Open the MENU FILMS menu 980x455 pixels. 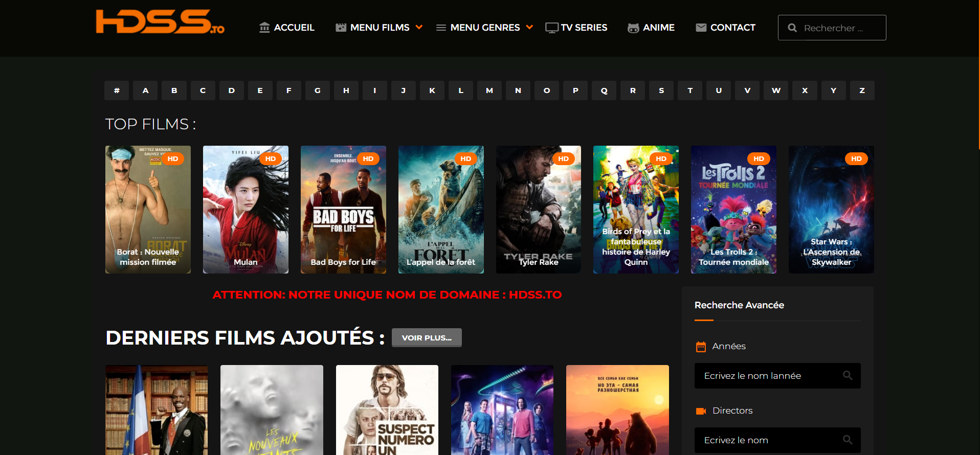pyautogui.click(x=379, y=28)
